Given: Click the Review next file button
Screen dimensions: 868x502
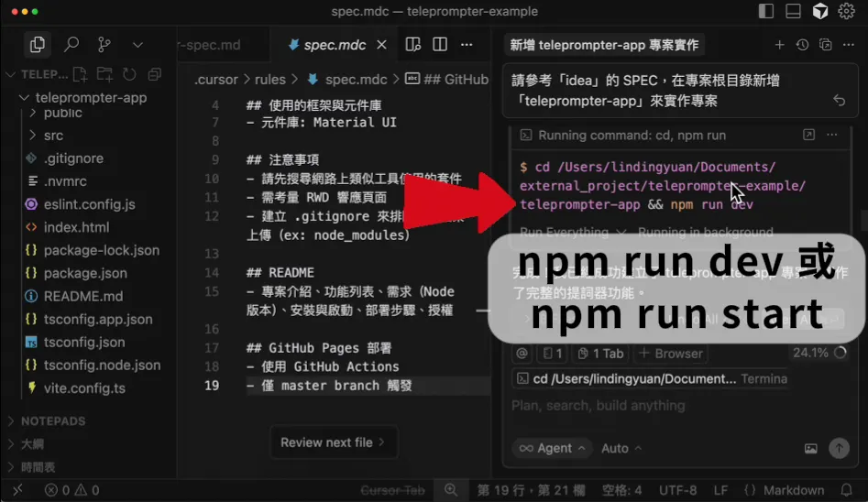Looking at the screenshot, I should pos(334,442).
